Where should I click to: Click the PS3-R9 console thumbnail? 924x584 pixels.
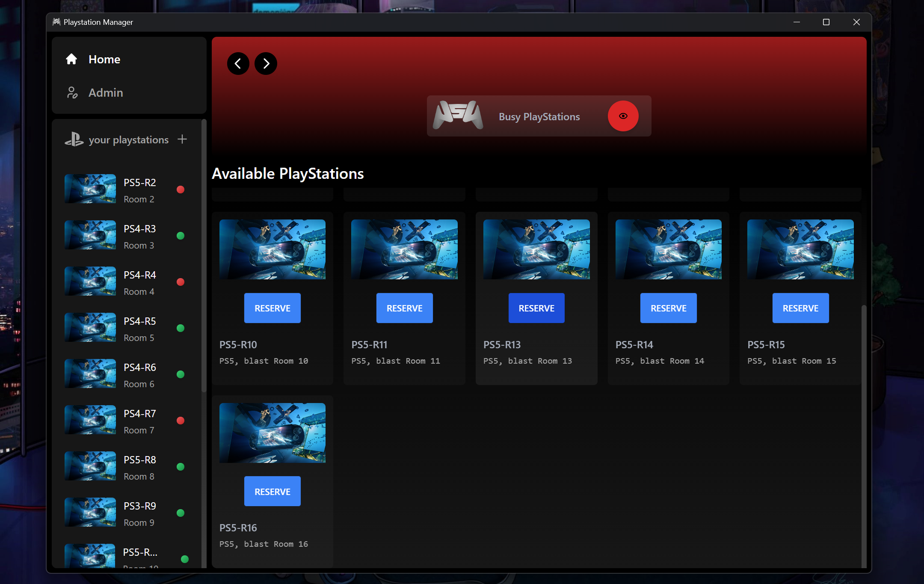[90, 512]
